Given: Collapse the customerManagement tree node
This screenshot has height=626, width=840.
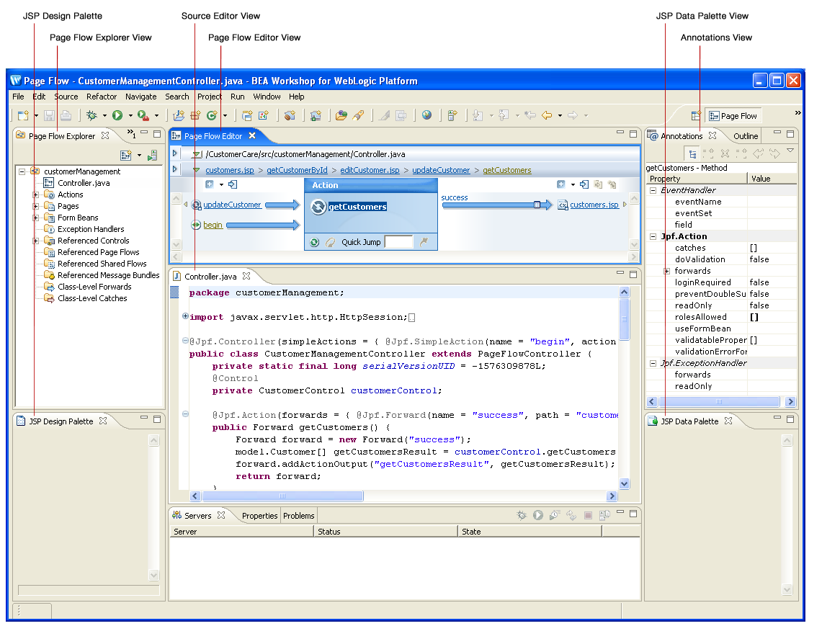Looking at the screenshot, I should tap(22, 172).
